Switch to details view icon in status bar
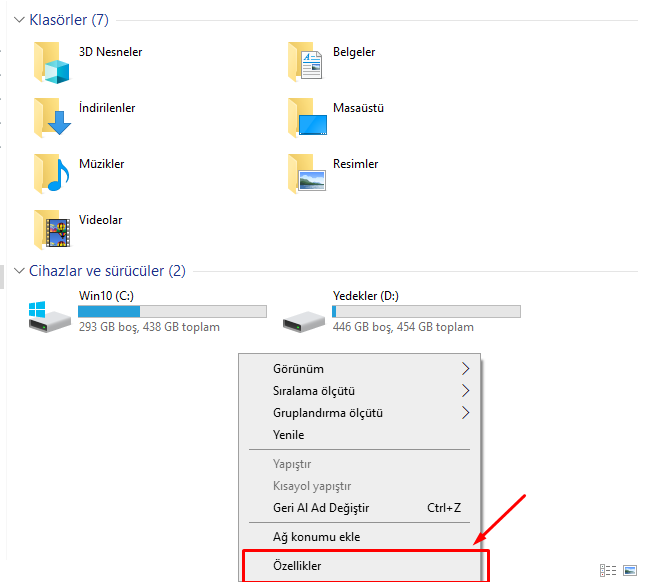Viewport: 646px width, 582px height. (608, 570)
